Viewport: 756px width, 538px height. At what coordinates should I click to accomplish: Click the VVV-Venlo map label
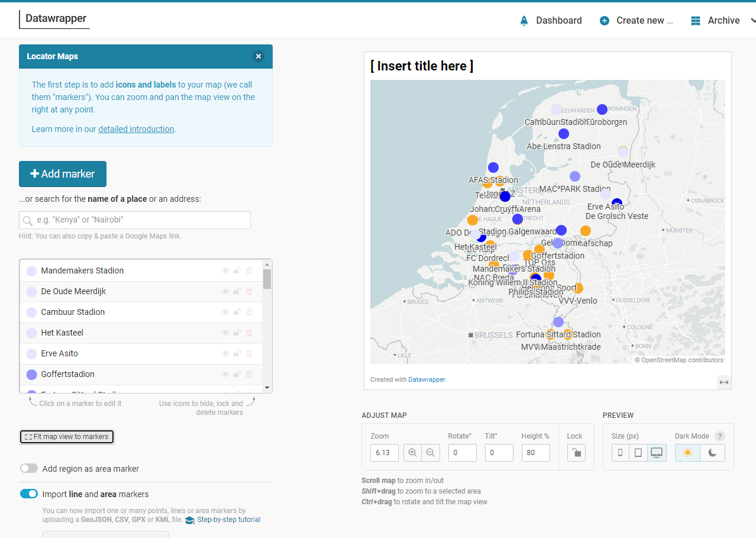tap(578, 301)
